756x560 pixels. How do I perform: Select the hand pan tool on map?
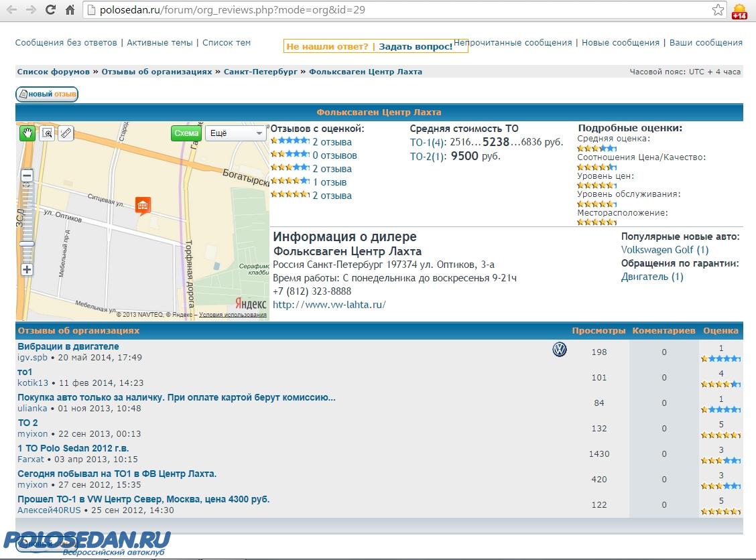27,133
